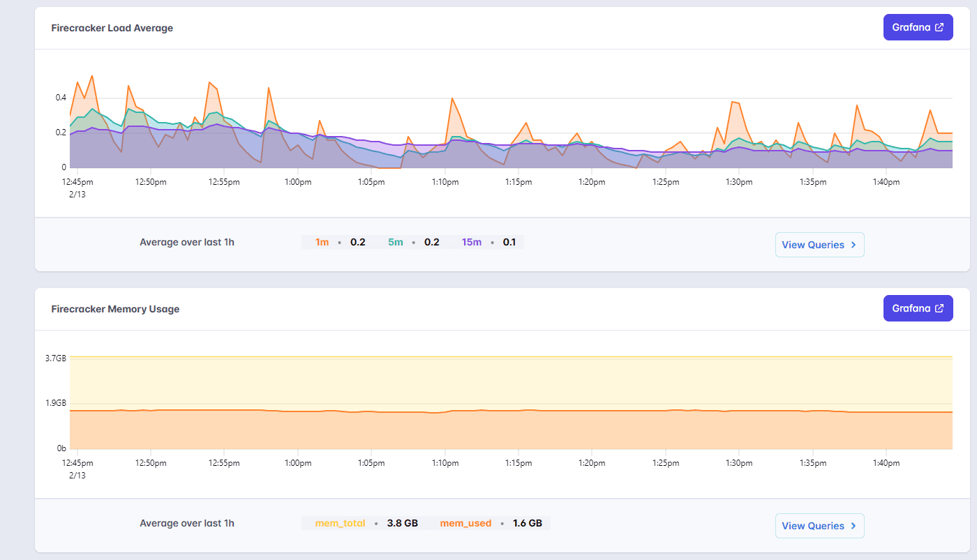Image resolution: width=977 pixels, height=560 pixels.
Task: Select the 1:10pm tick on the Load Average axis
Action: pos(445,182)
